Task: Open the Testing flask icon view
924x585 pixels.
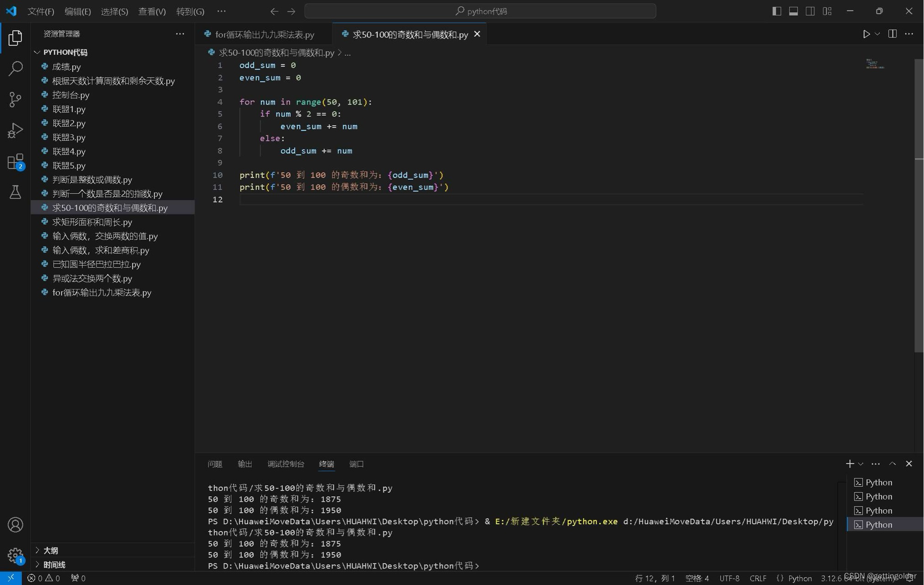Action: coord(15,192)
